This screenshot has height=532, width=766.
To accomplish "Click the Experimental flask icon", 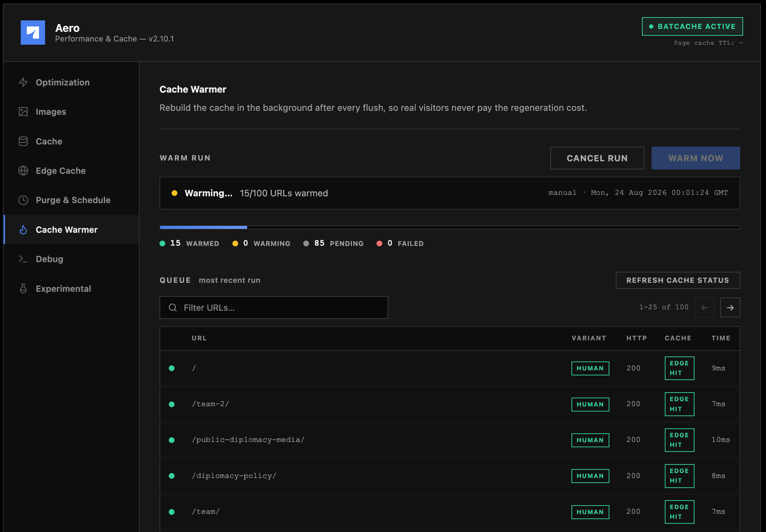I will (23, 289).
